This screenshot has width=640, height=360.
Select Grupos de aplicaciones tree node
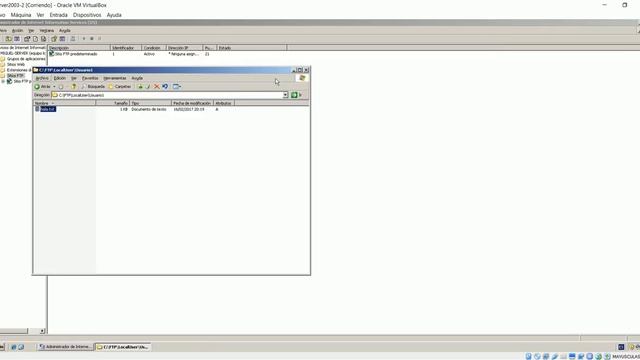point(26,59)
